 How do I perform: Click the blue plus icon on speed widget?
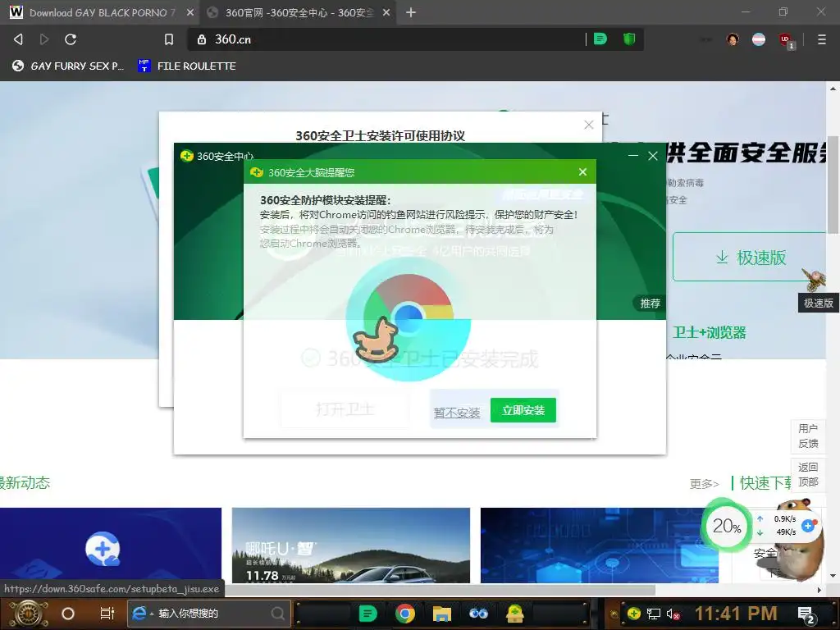click(808, 526)
